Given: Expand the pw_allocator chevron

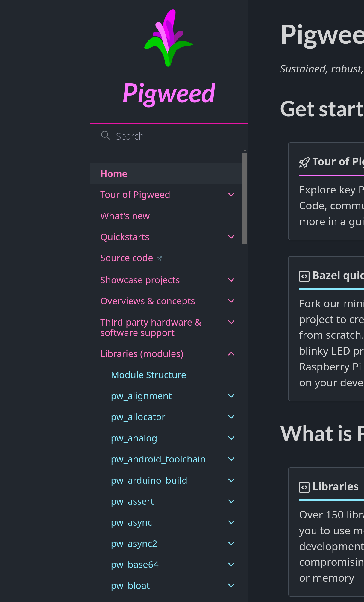Looking at the screenshot, I should (231, 417).
